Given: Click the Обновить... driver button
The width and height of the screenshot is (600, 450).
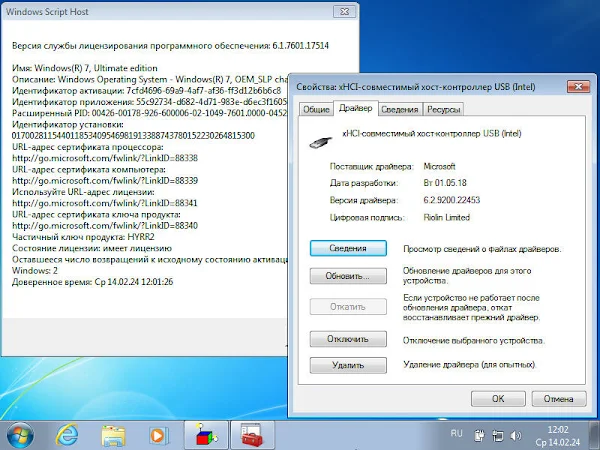Looking at the screenshot, I should point(348,276).
